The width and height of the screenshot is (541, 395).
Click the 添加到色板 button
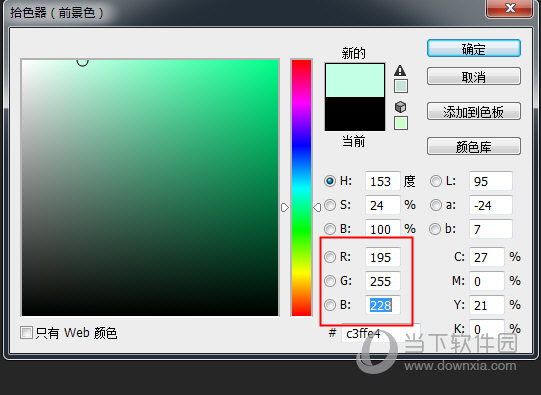click(474, 111)
